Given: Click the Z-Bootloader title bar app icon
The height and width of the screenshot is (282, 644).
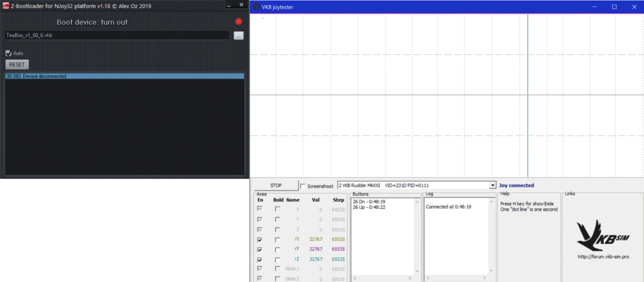Looking at the screenshot, I should click(5, 6).
